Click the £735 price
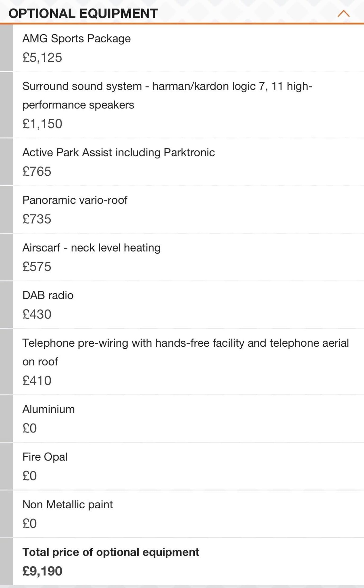This screenshot has height=588, width=364. (x=37, y=219)
